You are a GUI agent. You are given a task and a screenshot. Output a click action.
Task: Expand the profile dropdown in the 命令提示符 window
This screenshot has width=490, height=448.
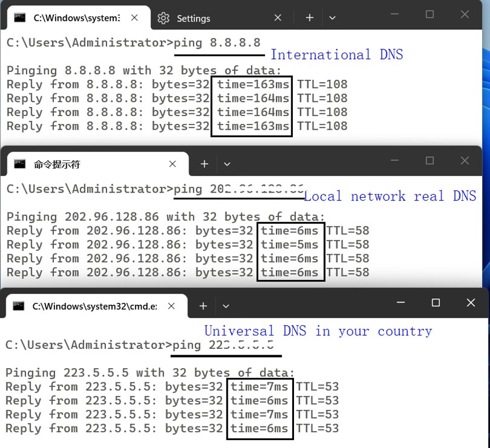227,164
